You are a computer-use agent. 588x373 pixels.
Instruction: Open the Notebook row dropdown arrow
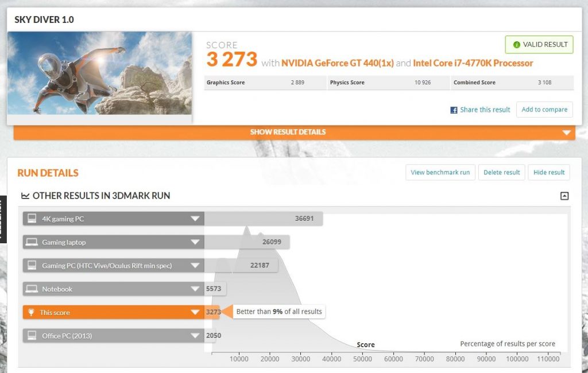point(195,289)
